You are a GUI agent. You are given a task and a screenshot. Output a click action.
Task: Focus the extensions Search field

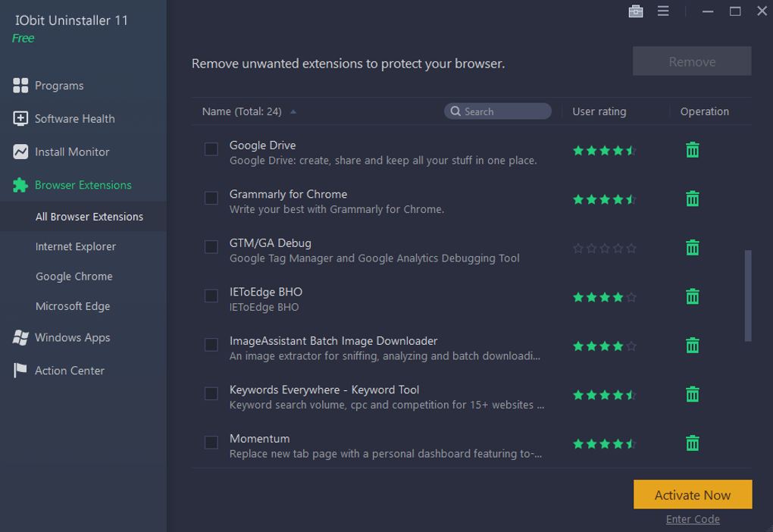coord(504,111)
